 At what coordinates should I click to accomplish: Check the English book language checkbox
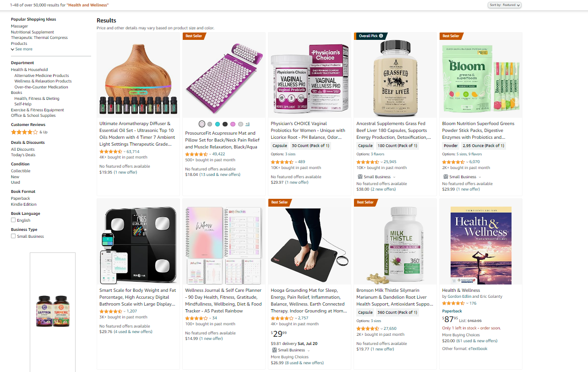click(x=13, y=220)
